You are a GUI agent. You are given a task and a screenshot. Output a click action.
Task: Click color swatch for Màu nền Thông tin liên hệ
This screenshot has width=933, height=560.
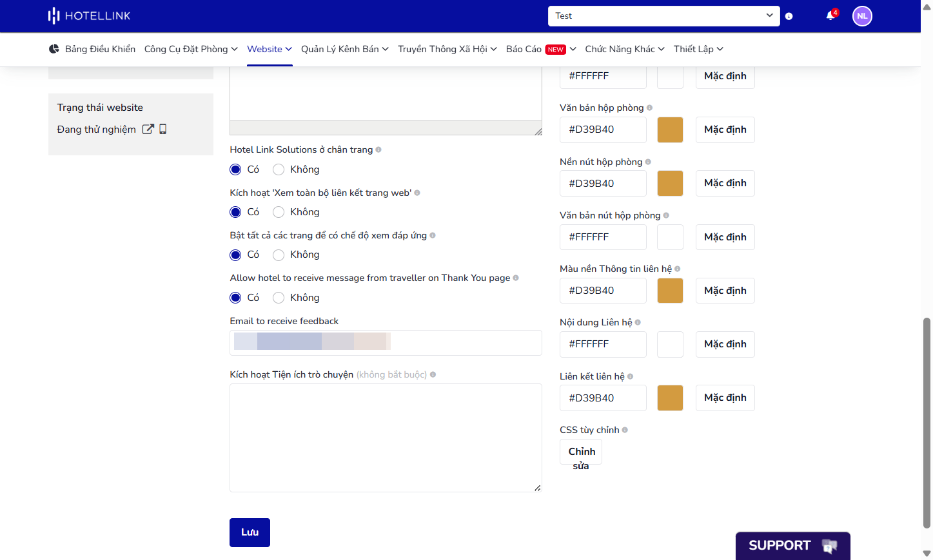pyautogui.click(x=670, y=291)
